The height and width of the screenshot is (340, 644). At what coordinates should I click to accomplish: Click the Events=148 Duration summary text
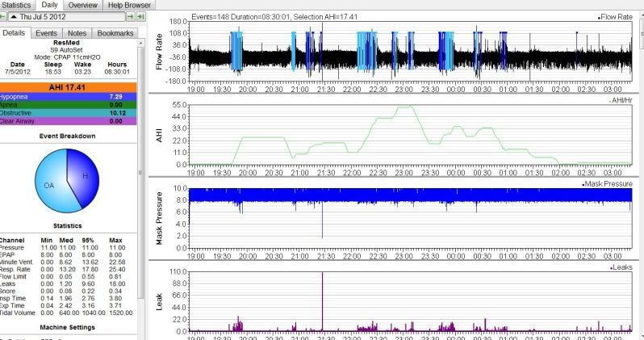[274, 17]
